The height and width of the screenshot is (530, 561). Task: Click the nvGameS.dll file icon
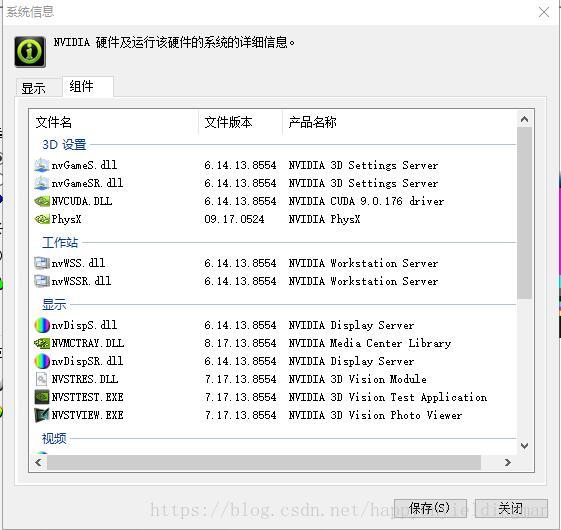click(42, 165)
